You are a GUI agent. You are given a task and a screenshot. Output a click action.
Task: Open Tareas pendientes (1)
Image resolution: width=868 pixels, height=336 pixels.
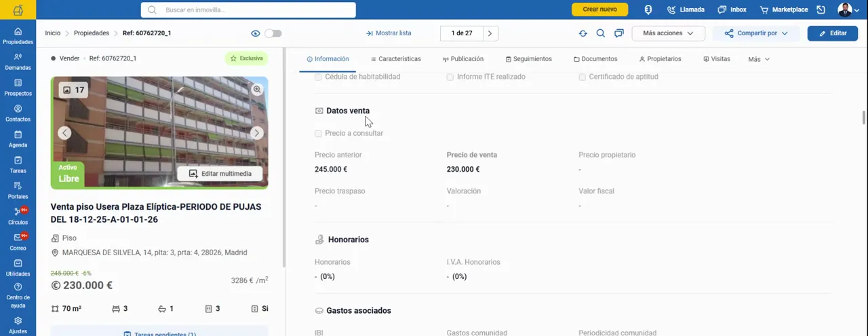coord(159,334)
